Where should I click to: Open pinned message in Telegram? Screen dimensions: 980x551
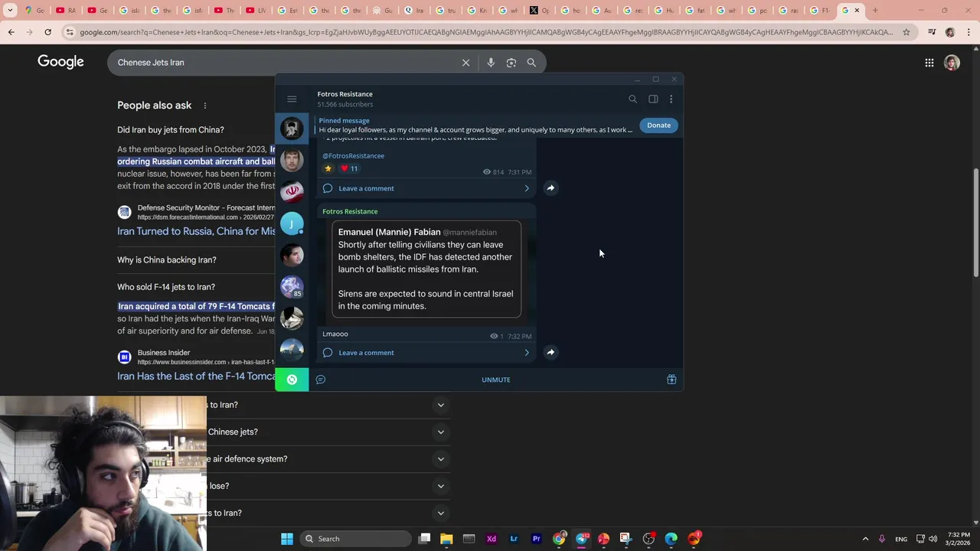click(475, 126)
